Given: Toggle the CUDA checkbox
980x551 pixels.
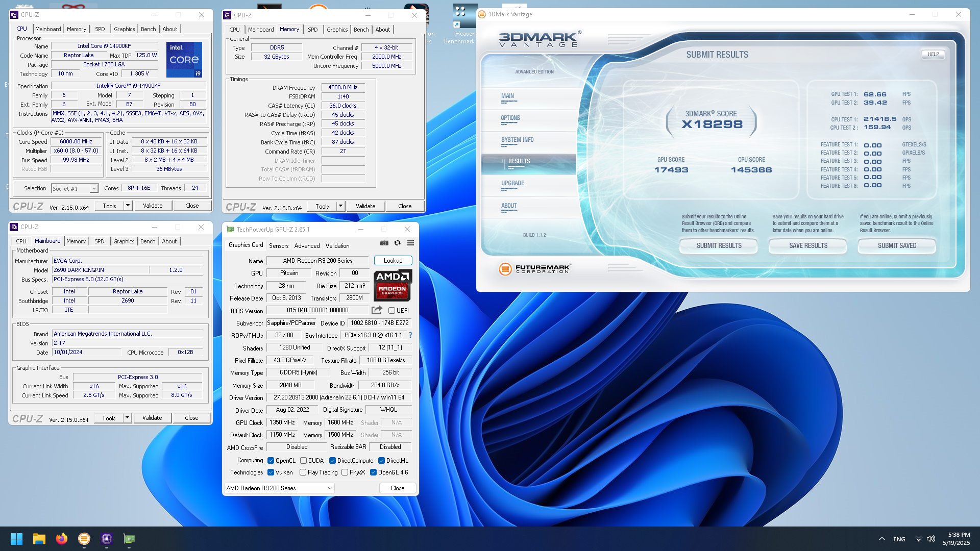Looking at the screenshot, I should pyautogui.click(x=303, y=460).
